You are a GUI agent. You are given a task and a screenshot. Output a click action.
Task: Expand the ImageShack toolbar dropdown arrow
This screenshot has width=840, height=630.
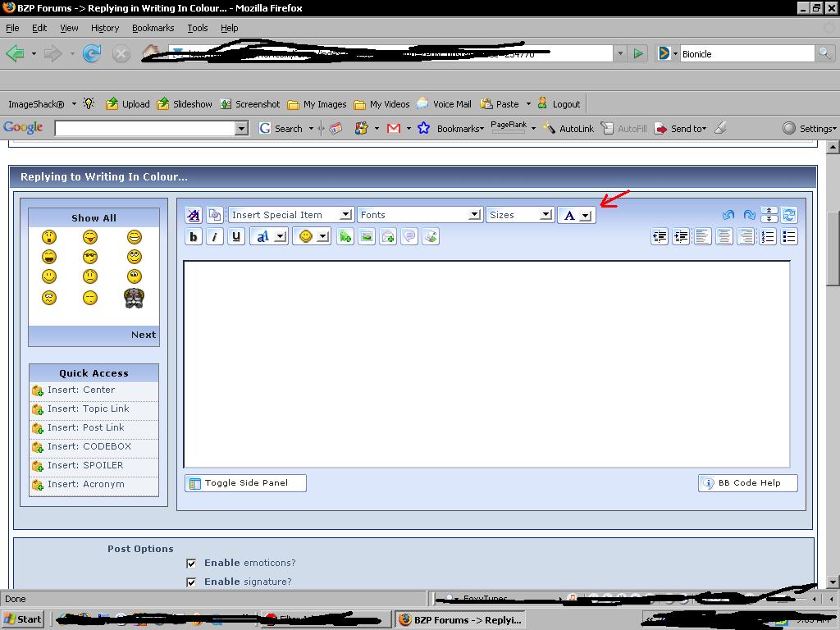(74, 104)
